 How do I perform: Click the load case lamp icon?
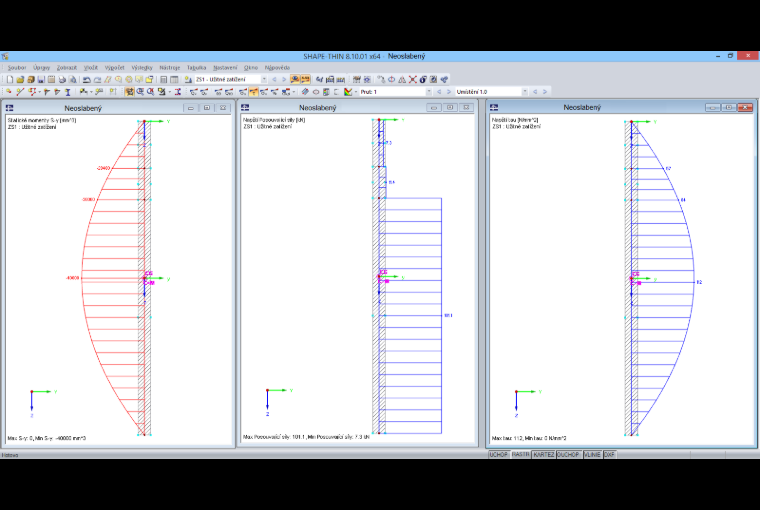coord(189,79)
